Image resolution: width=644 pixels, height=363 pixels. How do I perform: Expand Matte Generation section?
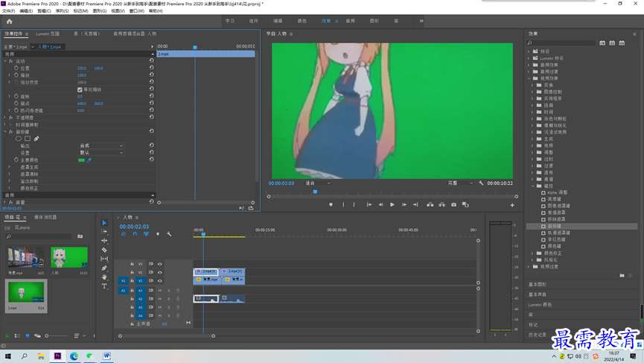[10, 167]
